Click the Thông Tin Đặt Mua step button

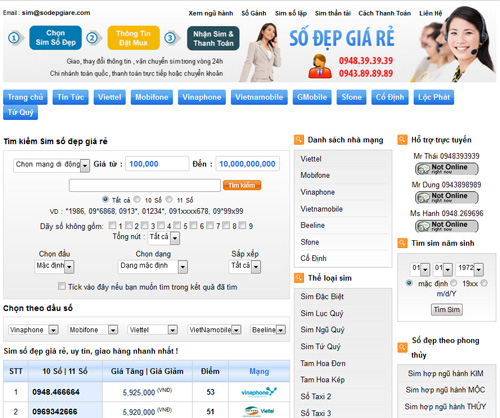pyautogui.click(x=133, y=38)
